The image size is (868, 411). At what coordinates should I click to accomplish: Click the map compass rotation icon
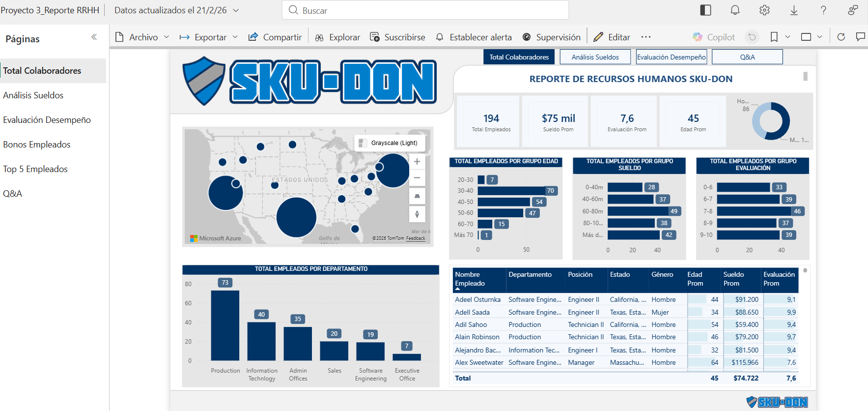tap(417, 214)
